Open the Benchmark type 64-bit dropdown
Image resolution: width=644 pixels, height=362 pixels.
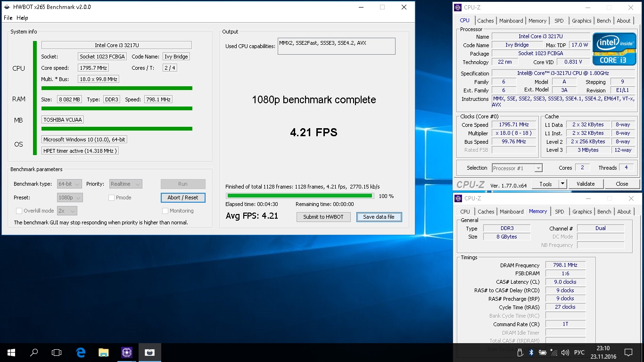click(69, 184)
